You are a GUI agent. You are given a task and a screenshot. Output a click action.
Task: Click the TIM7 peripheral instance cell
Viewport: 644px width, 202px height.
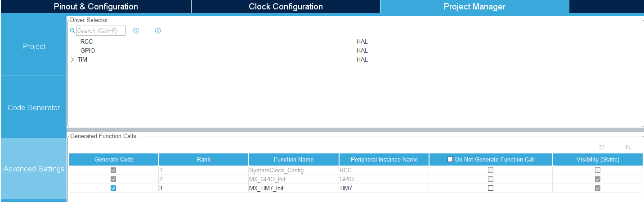point(384,189)
